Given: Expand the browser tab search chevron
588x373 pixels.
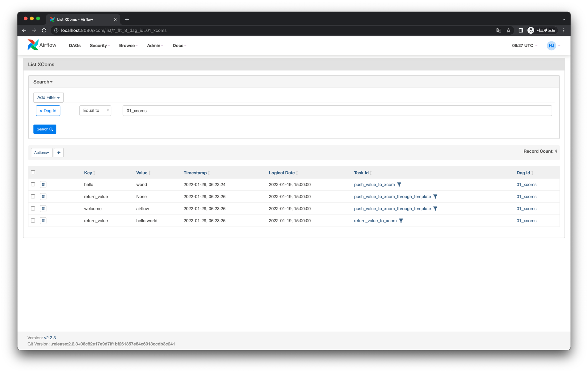Looking at the screenshot, I should tap(564, 19).
